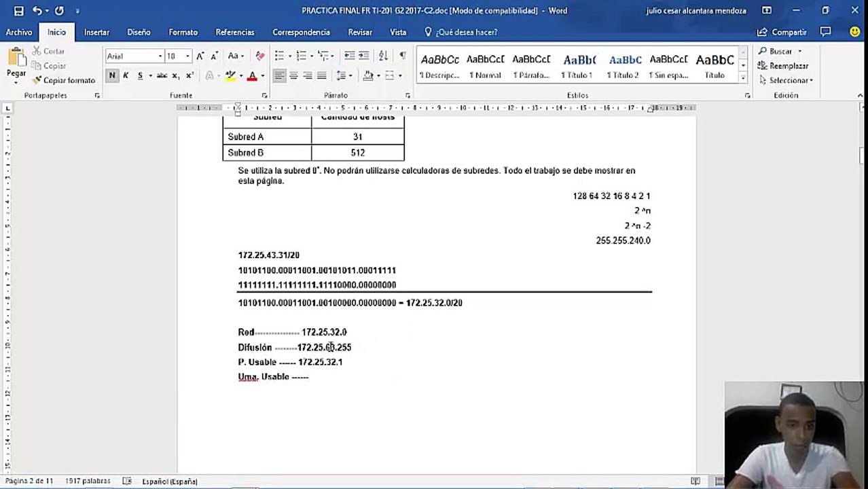Align paragraph to the right
The width and height of the screenshot is (868, 489).
tap(308, 75)
